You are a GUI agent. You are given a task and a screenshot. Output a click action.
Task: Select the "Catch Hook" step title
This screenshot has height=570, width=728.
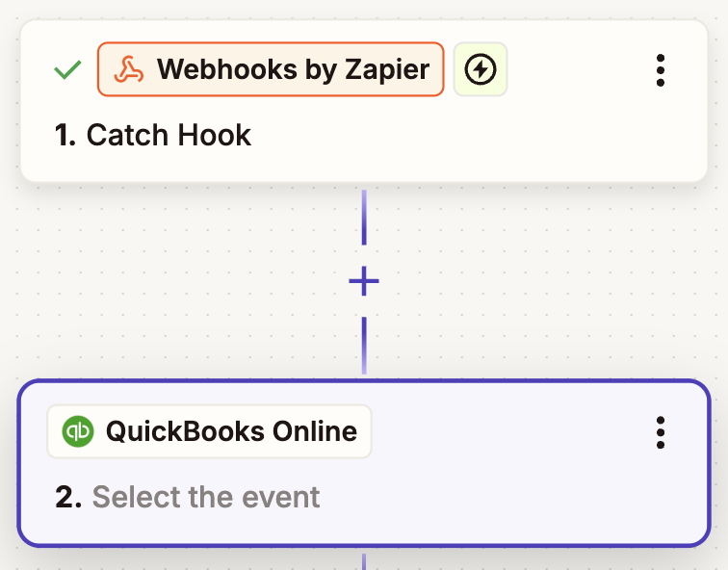pyautogui.click(x=169, y=136)
